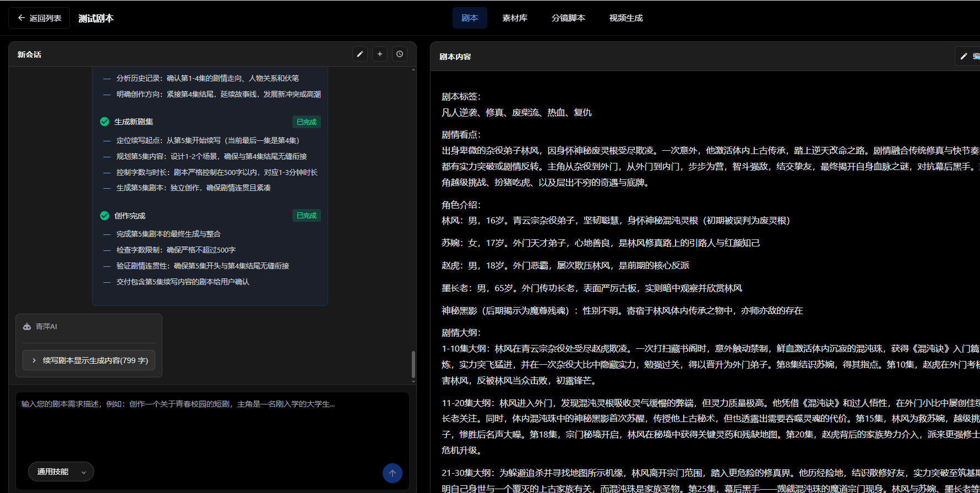Start a new conversation with the plus icon
This screenshot has height=493, width=980.
380,54
